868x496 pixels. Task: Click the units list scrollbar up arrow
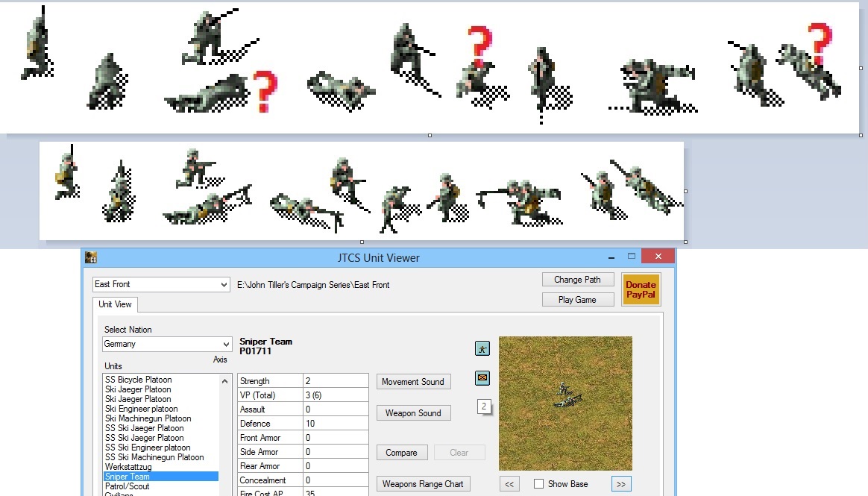click(x=224, y=381)
